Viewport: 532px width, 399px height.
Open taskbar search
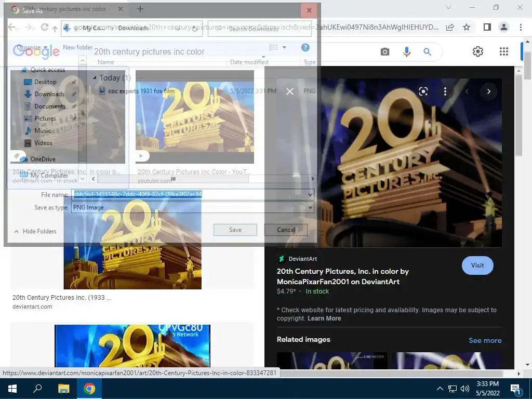[x=37, y=389]
